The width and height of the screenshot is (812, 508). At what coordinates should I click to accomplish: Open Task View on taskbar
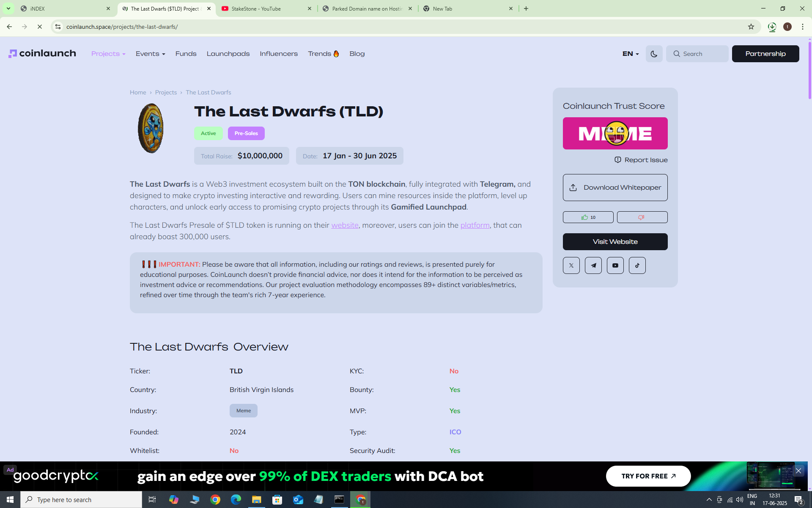[x=152, y=500]
